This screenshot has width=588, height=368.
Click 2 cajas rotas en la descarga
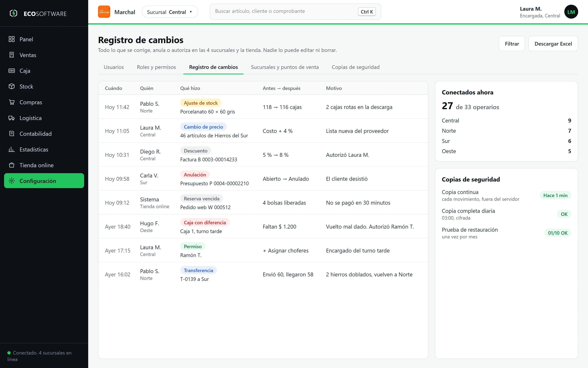(359, 107)
